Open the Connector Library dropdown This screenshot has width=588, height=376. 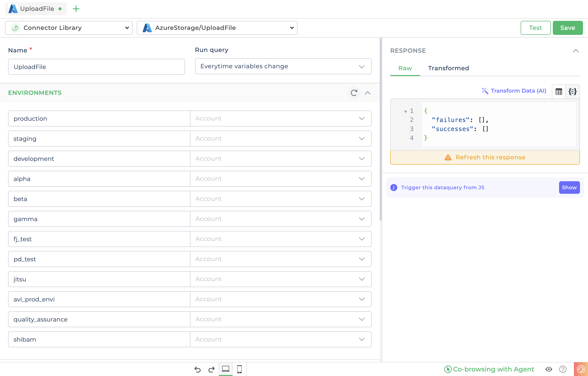(x=69, y=28)
